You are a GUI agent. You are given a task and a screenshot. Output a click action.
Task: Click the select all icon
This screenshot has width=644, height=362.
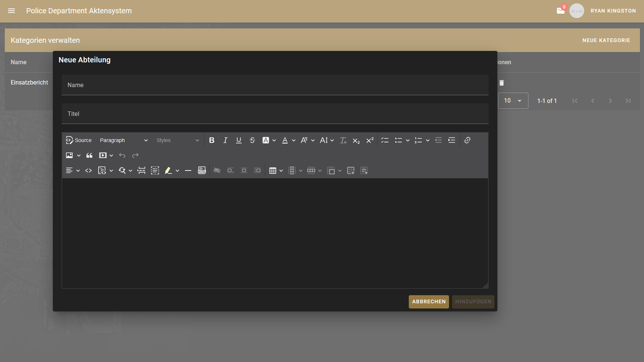click(x=155, y=170)
